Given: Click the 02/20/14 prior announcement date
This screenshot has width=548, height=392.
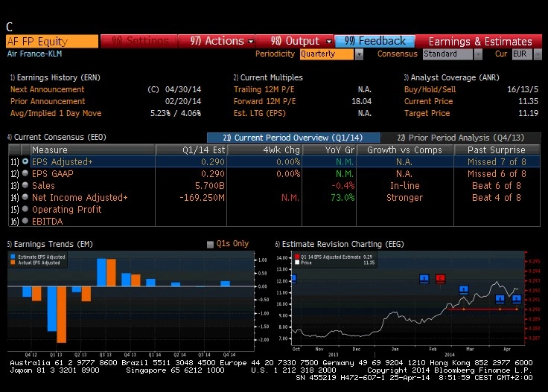Looking at the screenshot, I should click(x=183, y=101).
